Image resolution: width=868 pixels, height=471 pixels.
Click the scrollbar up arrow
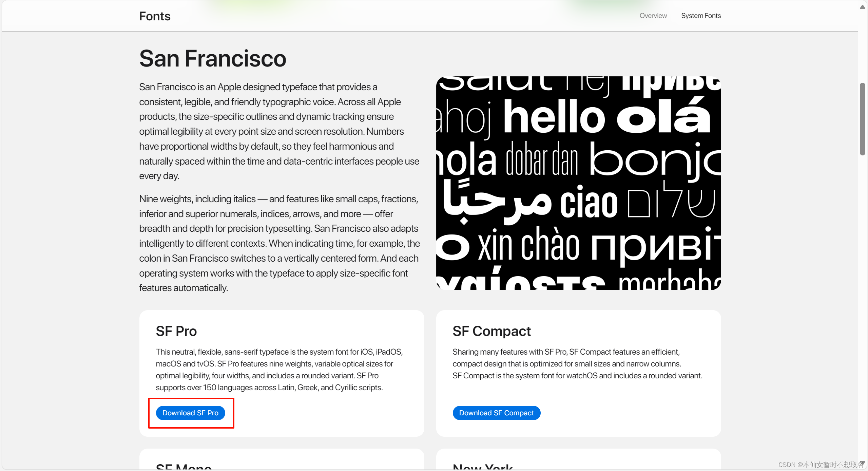[x=862, y=7]
